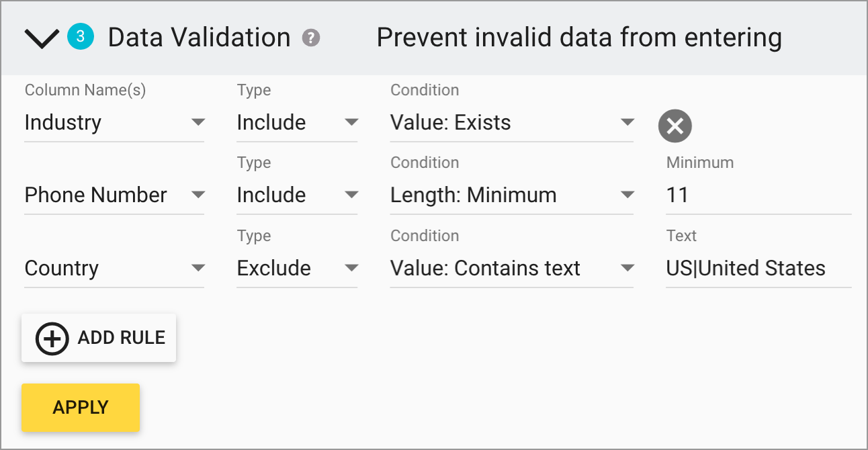Viewport: 868px width, 450px height.
Task: Open the Phone Number column dropdown
Action: (x=114, y=195)
